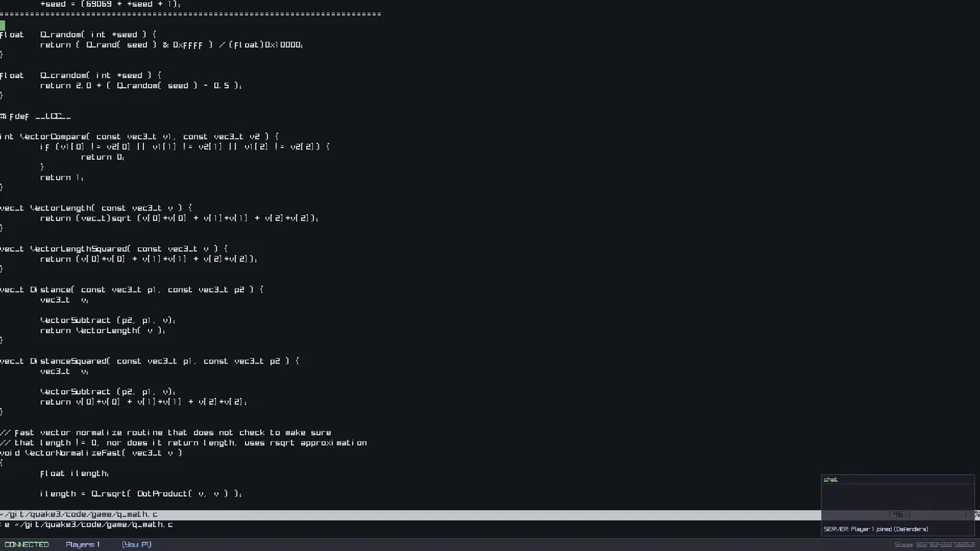This screenshot has height=551, width=980.
Task: Click the VectorLengthSquared function declaration
Action: [113, 249]
